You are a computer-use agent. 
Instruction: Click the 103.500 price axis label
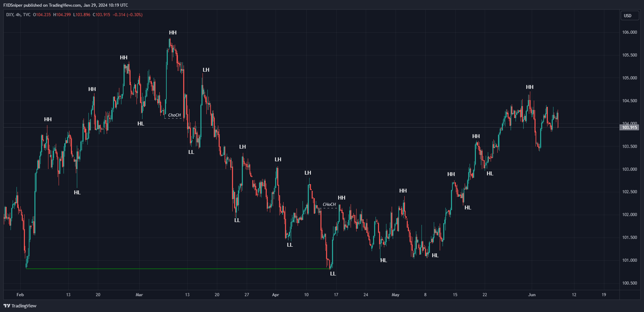pos(630,147)
